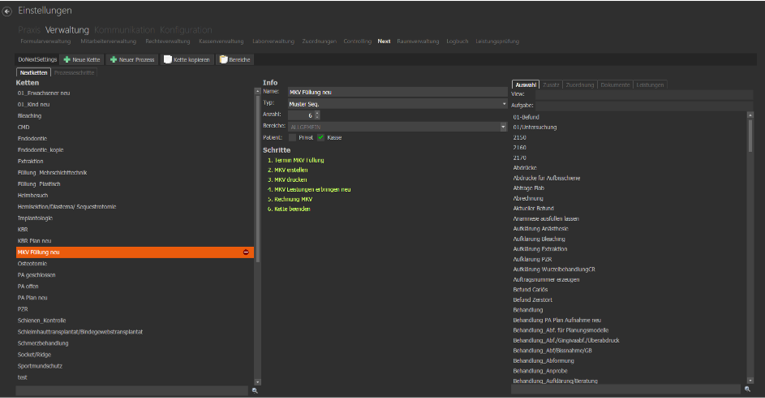Remove the MKV Füllung neu chain via red icon
Viewport: 765px width, 398px height.
coord(246,252)
